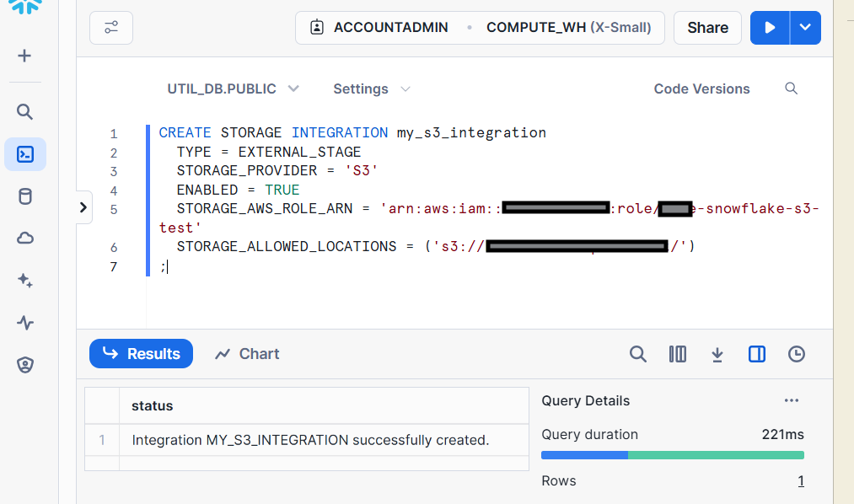Click line number 7 in the gutter
The height and width of the screenshot is (504, 854).
point(113,266)
